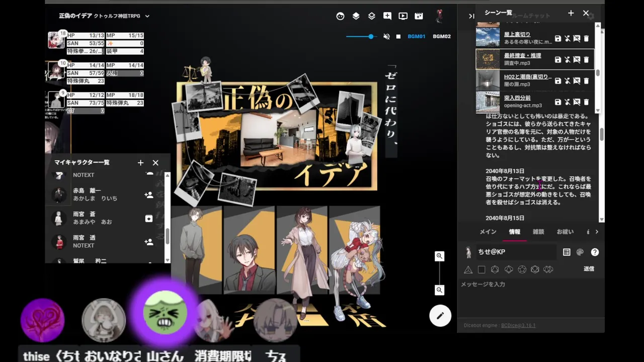Store 雨宮 蒼 away from board

point(148,218)
